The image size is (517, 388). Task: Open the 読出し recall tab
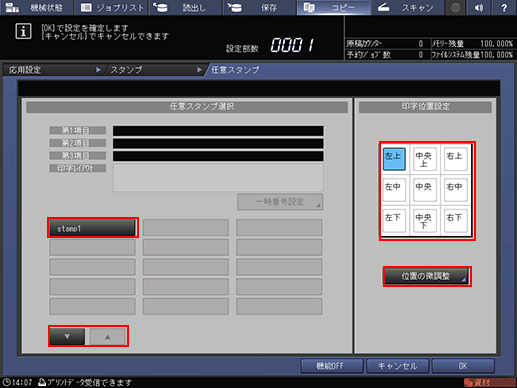[x=185, y=7]
